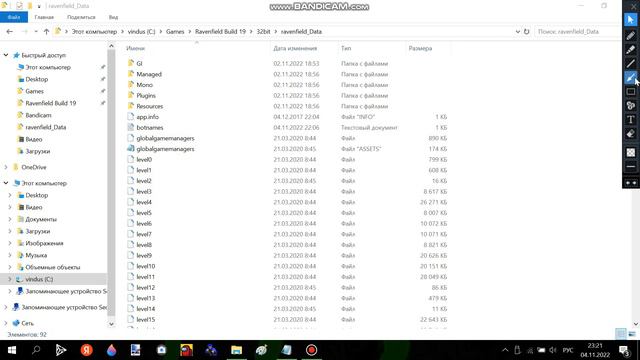Screen dimensions: 640x360
Task: Expand the vindus (C:) drive node
Action: [x=10, y=279]
